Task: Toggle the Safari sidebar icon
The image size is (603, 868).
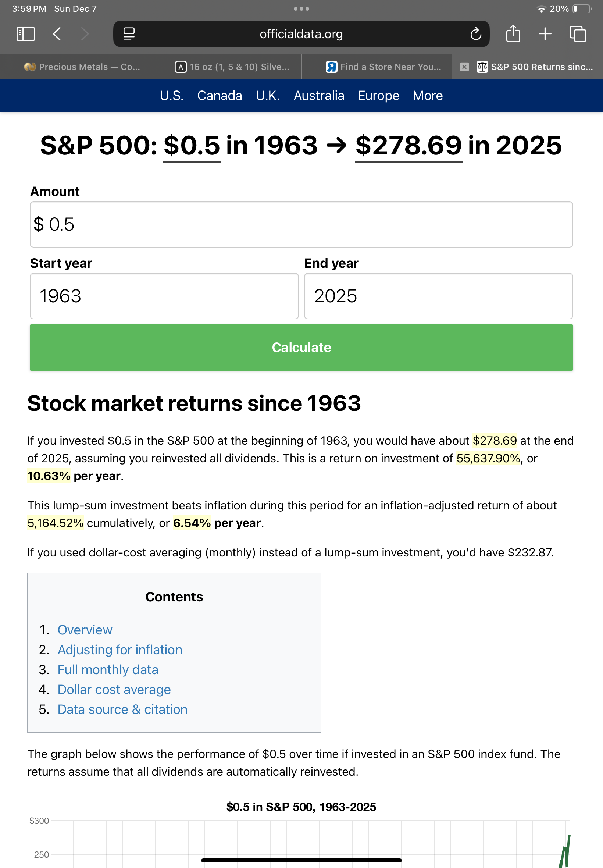Action: [26, 34]
